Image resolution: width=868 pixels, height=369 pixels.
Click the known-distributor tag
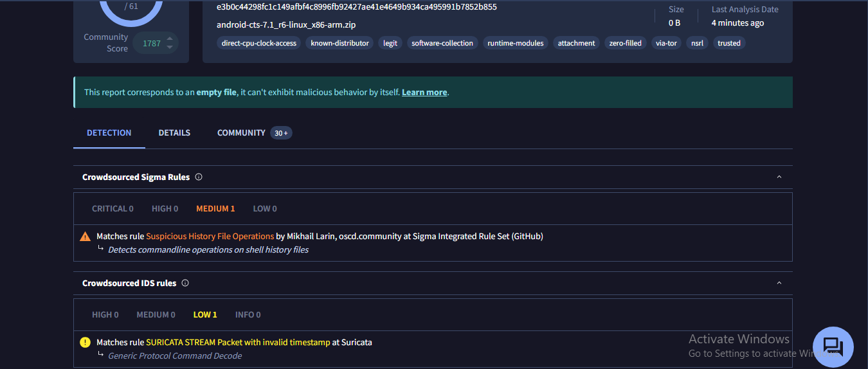click(x=339, y=43)
